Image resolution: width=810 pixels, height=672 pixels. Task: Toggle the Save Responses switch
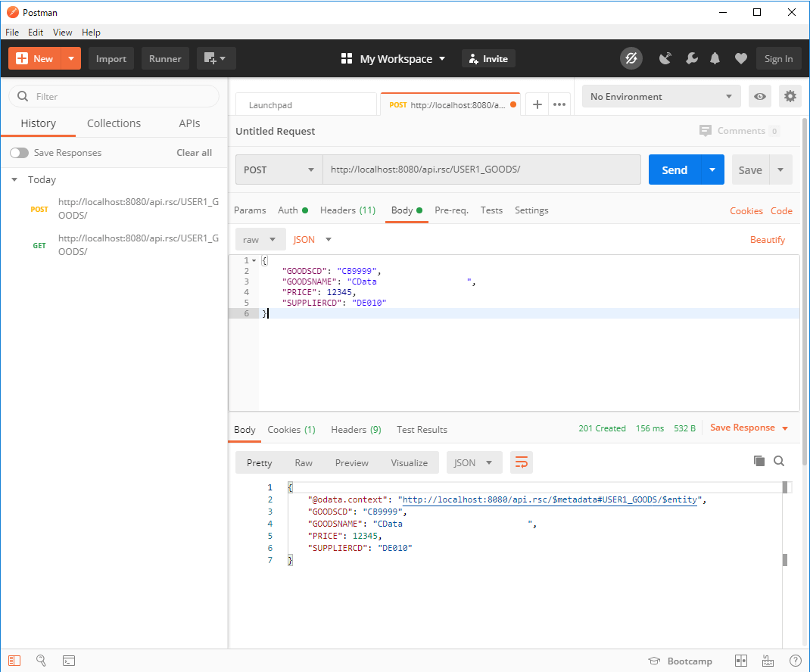(19, 153)
